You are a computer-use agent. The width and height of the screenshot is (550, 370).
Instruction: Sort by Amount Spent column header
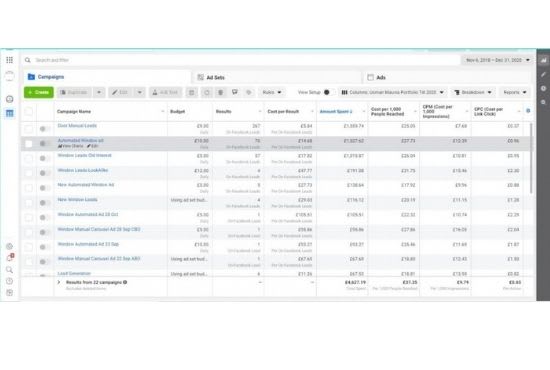pos(336,112)
